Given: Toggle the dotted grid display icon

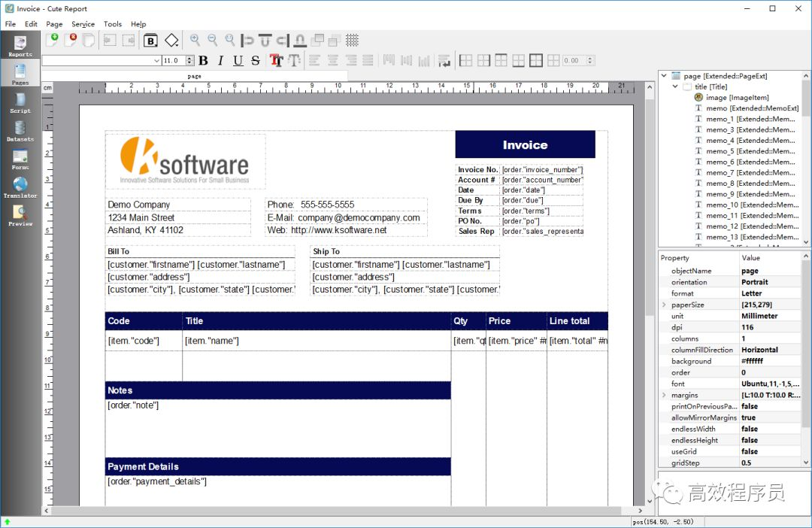Looking at the screenshot, I should [x=352, y=40].
